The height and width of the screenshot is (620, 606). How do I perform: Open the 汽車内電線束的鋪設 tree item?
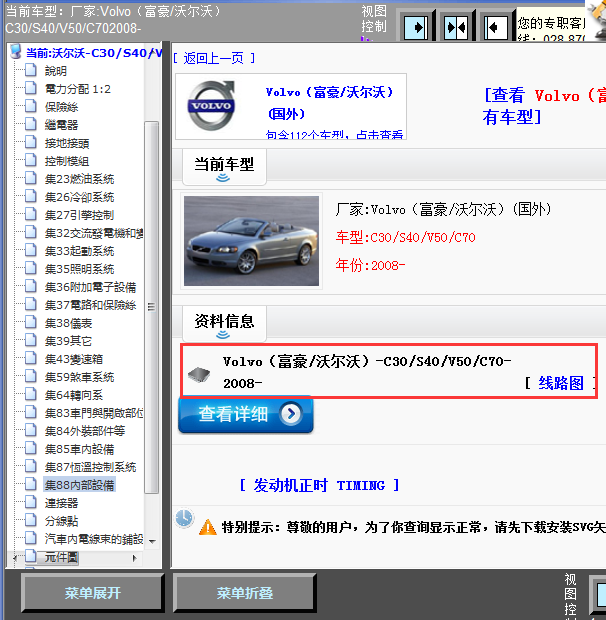coord(94,539)
